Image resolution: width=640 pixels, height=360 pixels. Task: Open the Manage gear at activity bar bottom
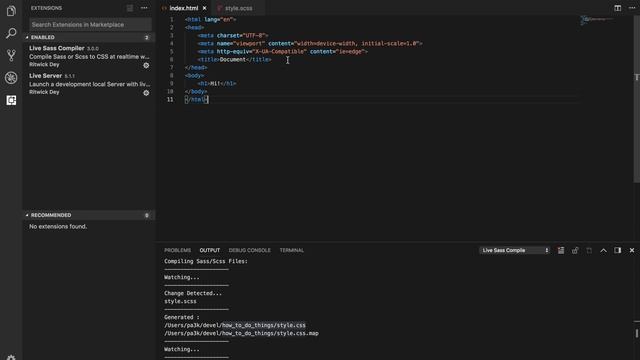click(x=11, y=357)
